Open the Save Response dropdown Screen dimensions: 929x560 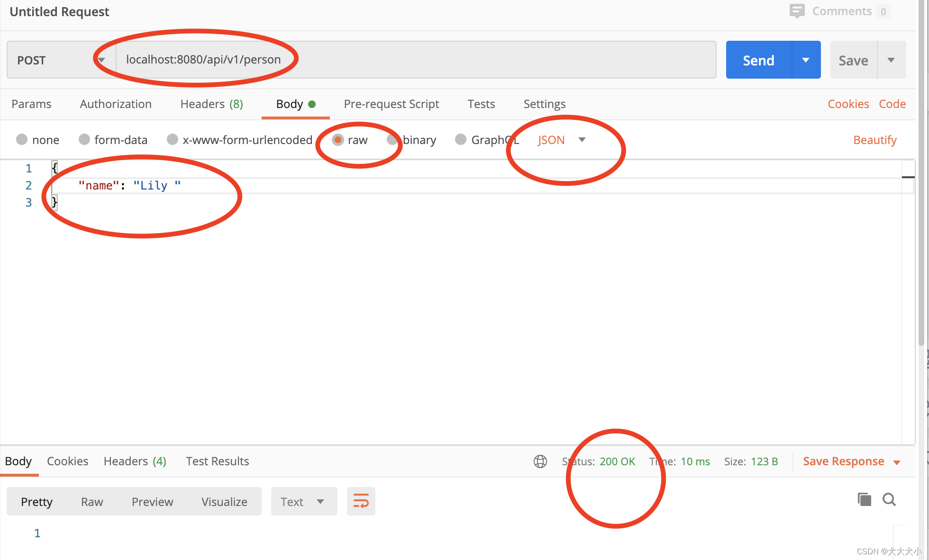[897, 462]
